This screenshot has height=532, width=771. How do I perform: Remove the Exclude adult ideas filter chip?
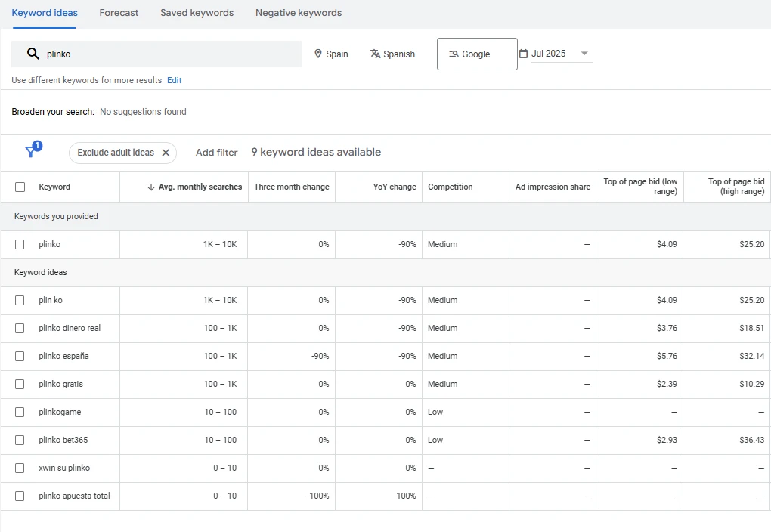(166, 153)
